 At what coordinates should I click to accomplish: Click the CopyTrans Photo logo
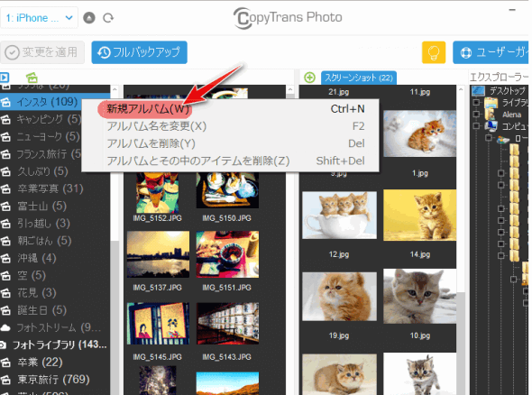click(288, 18)
